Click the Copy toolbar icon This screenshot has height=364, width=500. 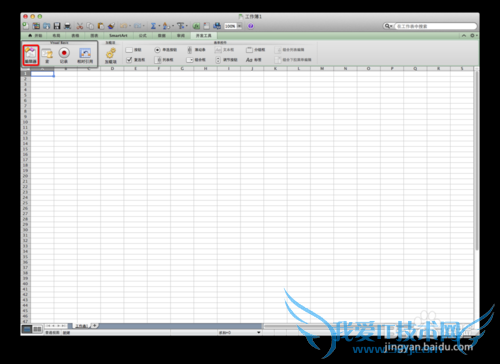pos(90,26)
